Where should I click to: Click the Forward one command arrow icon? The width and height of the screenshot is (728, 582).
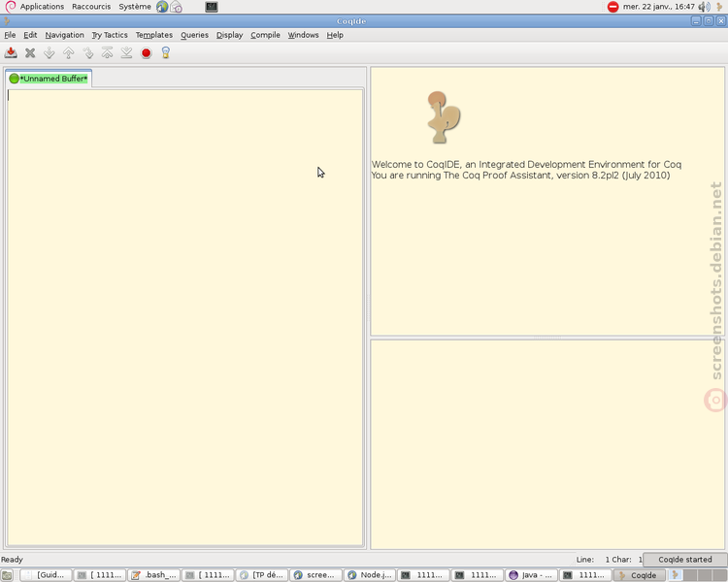(50, 53)
